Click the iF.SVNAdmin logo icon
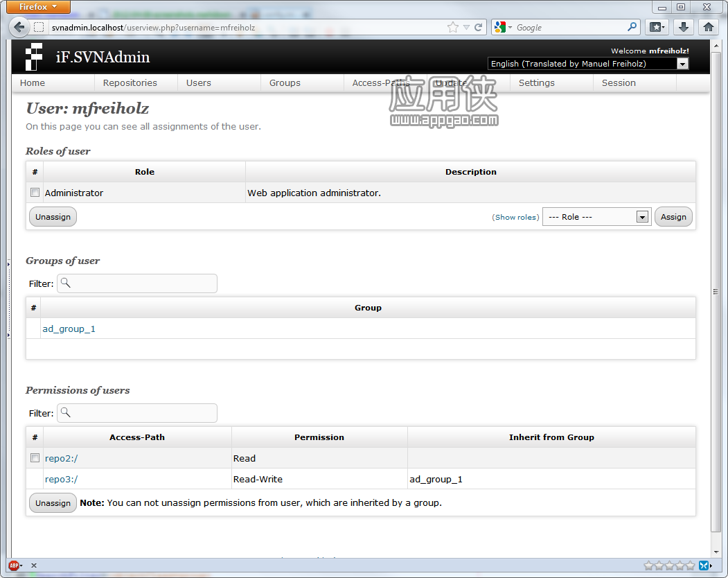This screenshot has height=578, width=728. (x=33, y=57)
